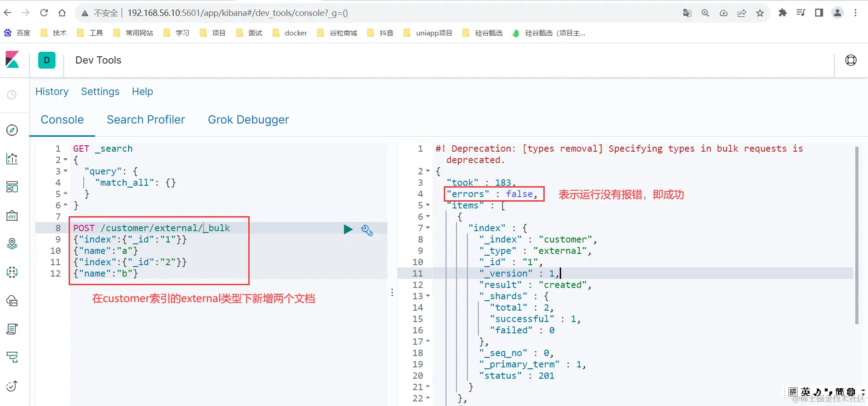Open the wrench request options menu
This screenshot has width=868, height=406.
[367, 230]
